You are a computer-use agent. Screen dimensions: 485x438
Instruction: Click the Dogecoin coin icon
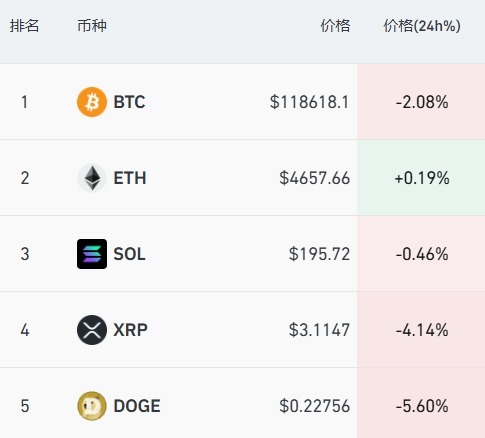point(92,406)
